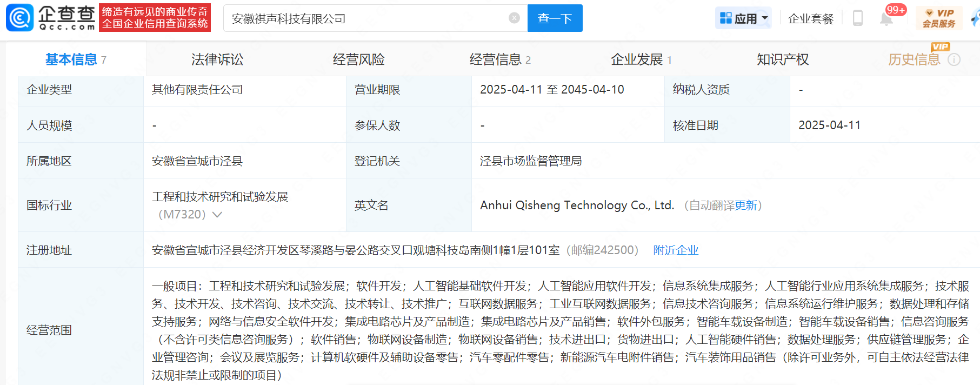This screenshot has height=385, width=980.
Task: Select the region value 安徽省宣城市泾县
Action: pyautogui.click(x=197, y=161)
